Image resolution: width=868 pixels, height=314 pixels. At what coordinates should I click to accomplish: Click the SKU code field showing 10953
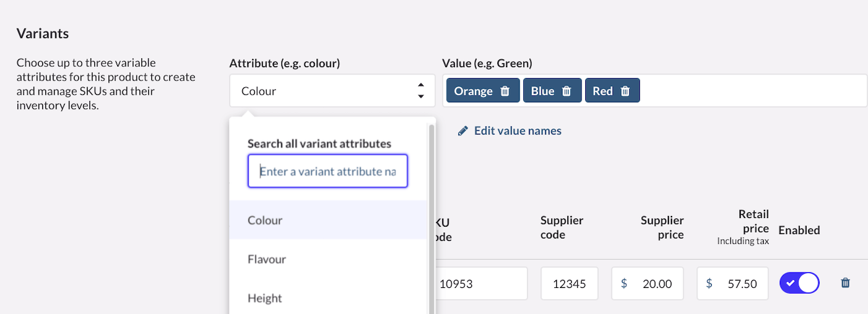(480, 284)
